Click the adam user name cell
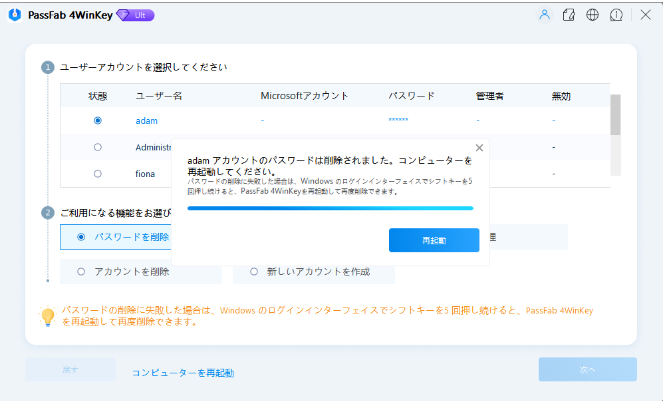 pos(147,121)
